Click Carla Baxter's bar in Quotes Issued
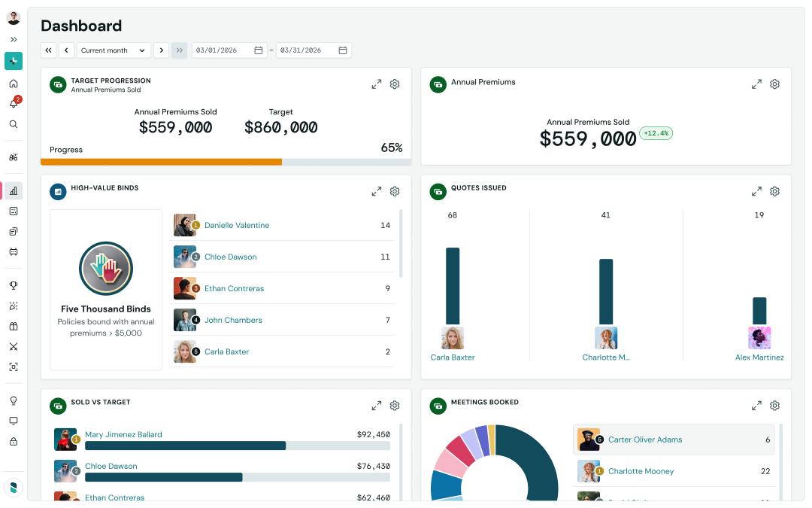Viewport: 812px width, 508px height. [453, 286]
